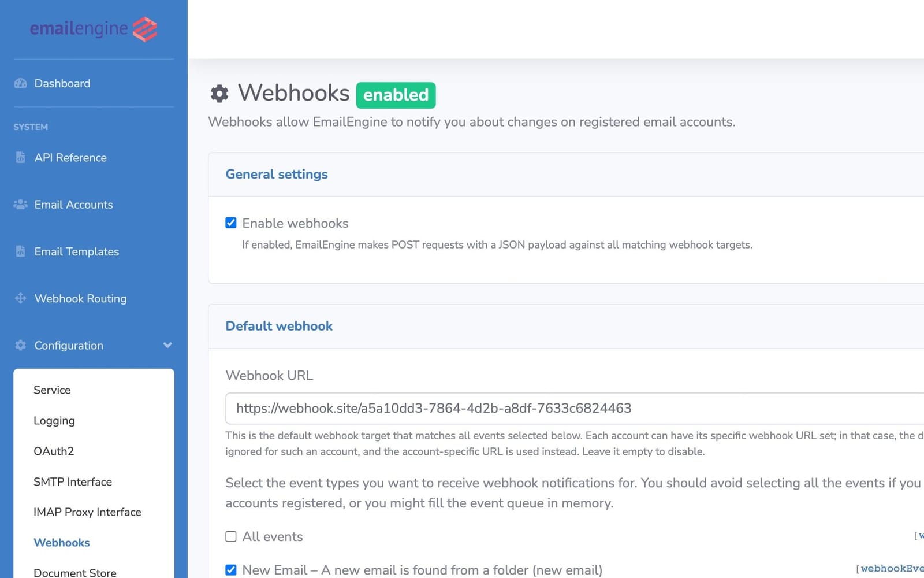Screen dimensions: 924x578
Task: Click the Email Accounts users icon
Action: 20,204
